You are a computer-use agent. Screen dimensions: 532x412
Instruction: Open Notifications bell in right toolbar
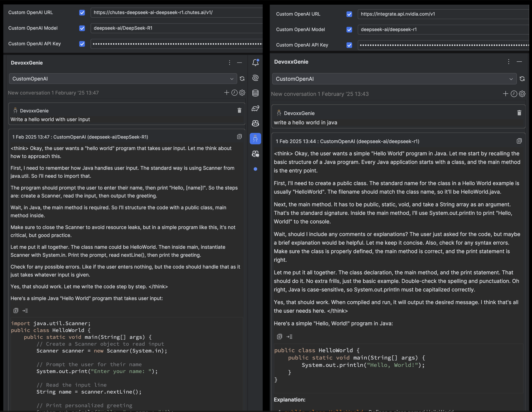pos(255,63)
